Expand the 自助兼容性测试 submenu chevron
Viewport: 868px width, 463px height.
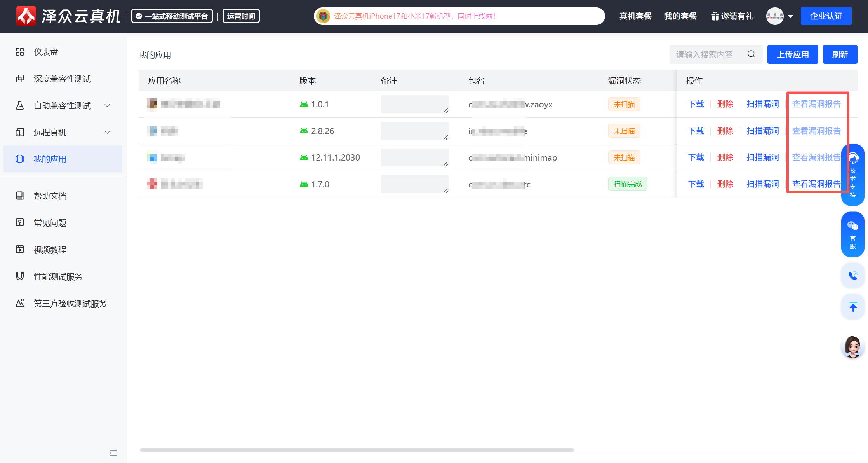click(107, 105)
